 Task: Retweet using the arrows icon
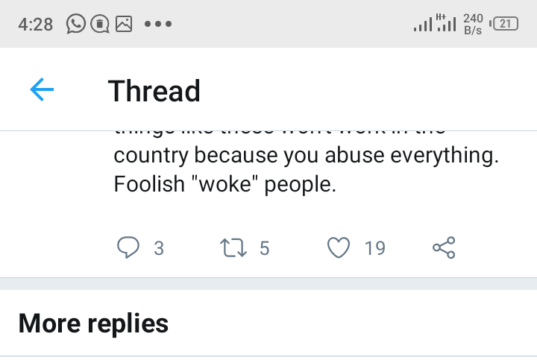(233, 248)
